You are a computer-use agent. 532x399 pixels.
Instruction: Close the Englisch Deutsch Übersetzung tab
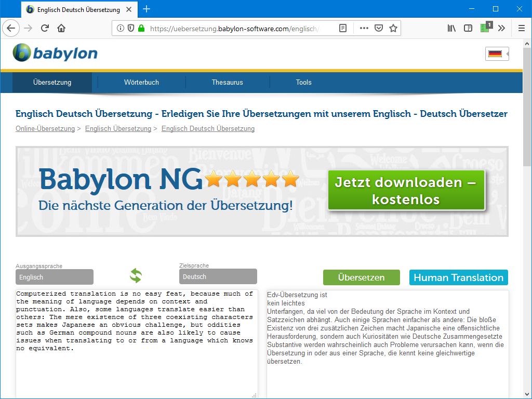pos(129,9)
